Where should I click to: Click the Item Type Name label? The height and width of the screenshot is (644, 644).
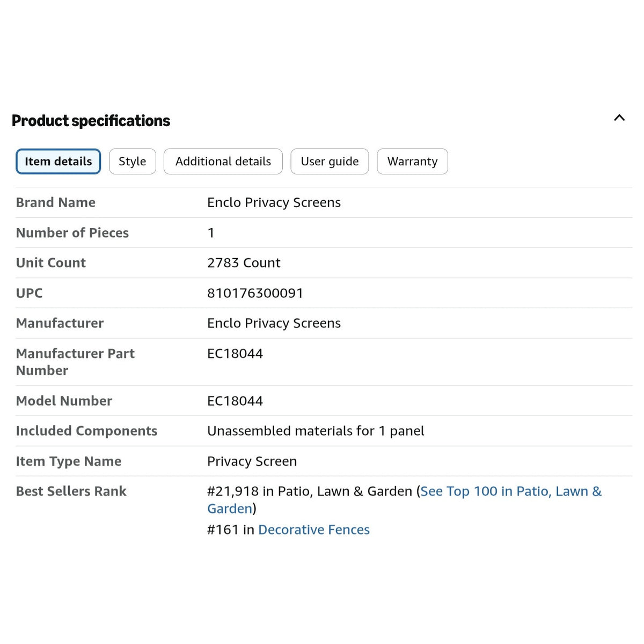69,462
